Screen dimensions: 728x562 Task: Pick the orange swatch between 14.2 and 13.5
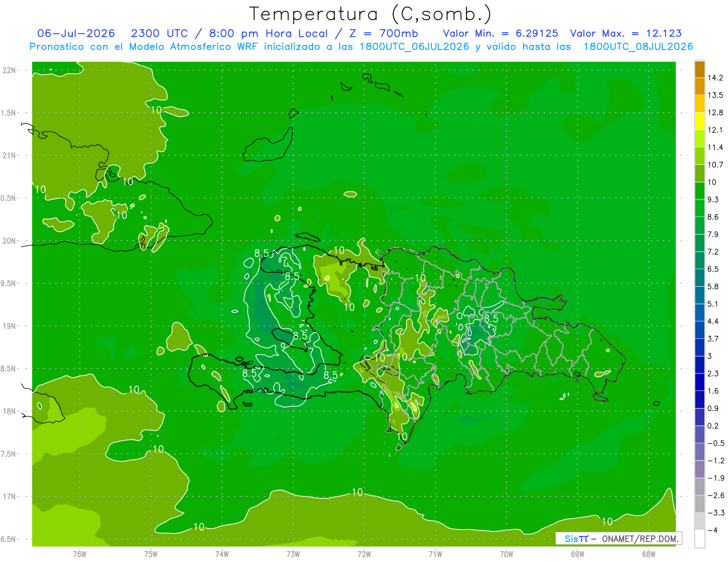click(699, 86)
